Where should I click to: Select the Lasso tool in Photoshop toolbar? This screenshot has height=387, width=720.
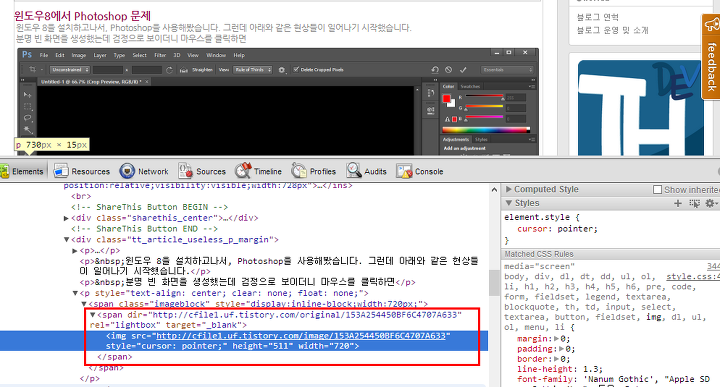[x=28, y=118]
